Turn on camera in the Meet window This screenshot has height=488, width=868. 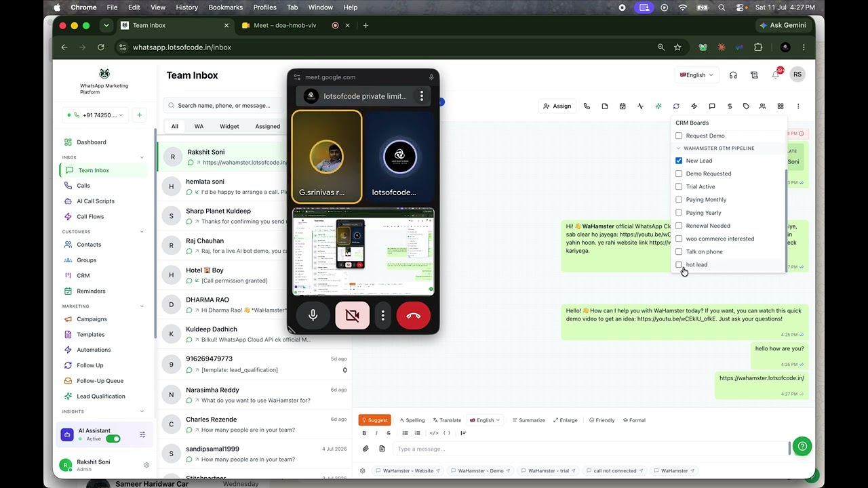[352, 315]
